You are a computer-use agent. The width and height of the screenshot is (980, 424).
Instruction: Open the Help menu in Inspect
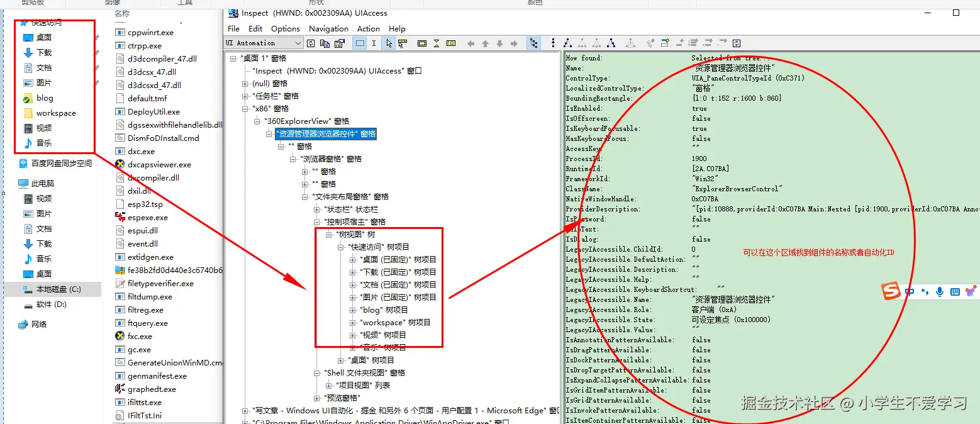[397, 28]
